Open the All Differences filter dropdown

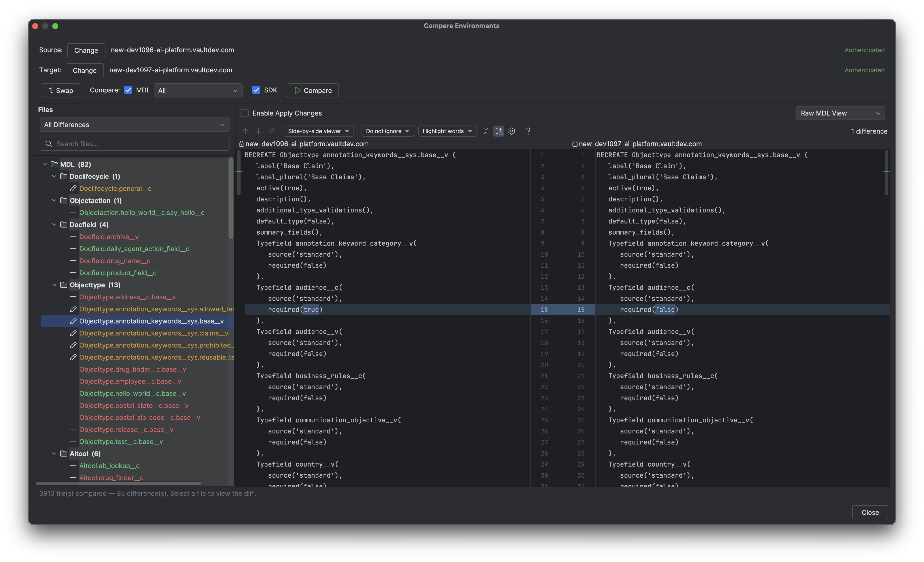134,125
